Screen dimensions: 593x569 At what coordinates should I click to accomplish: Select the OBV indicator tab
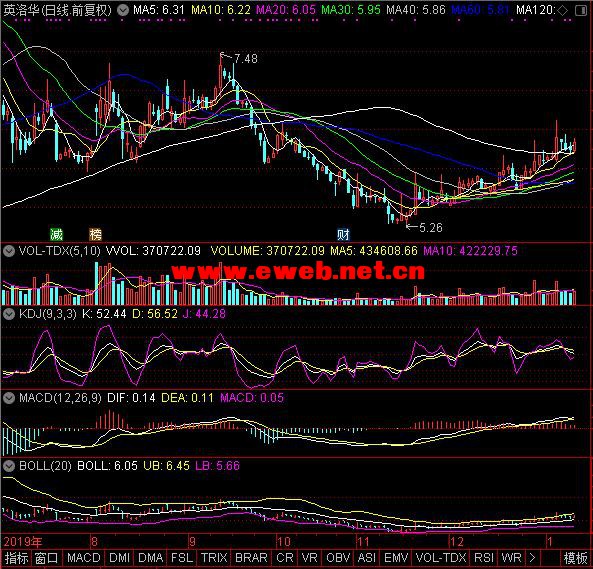coord(338,558)
